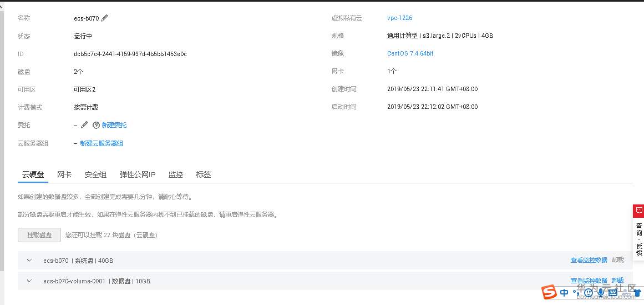Click the status value 运行中
This screenshot has height=305, width=644.
pyautogui.click(x=83, y=36)
